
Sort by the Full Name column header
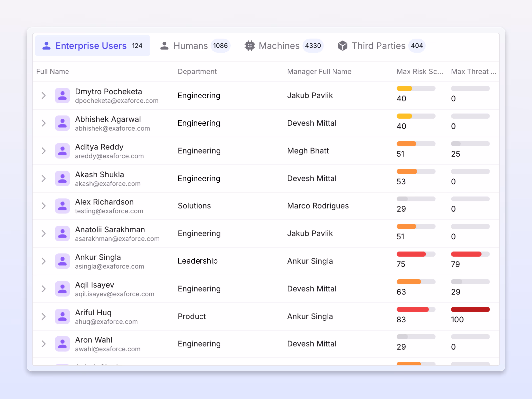[x=52, y=71]
